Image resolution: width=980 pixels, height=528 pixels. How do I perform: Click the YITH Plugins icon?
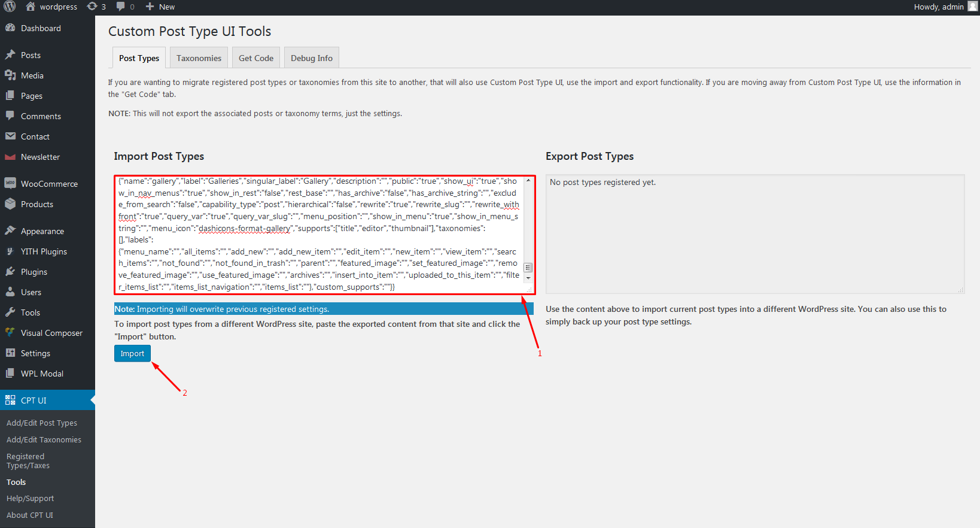pyautogui.click(x=10, y=251)
